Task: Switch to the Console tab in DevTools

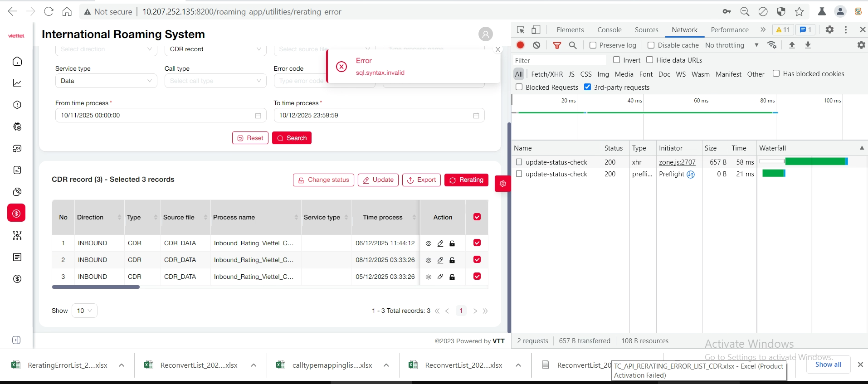Action: 609,30
